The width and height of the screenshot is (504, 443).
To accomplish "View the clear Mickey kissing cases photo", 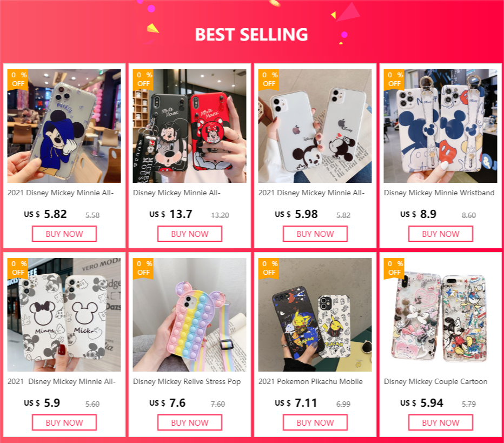I will pos(315,126).
